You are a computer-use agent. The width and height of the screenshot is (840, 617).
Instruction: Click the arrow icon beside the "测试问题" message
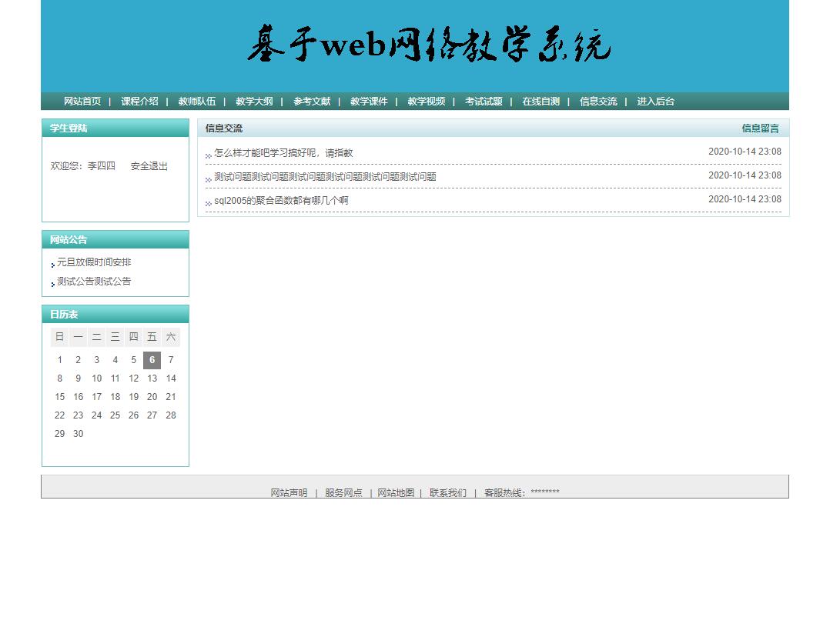[208, 178]
